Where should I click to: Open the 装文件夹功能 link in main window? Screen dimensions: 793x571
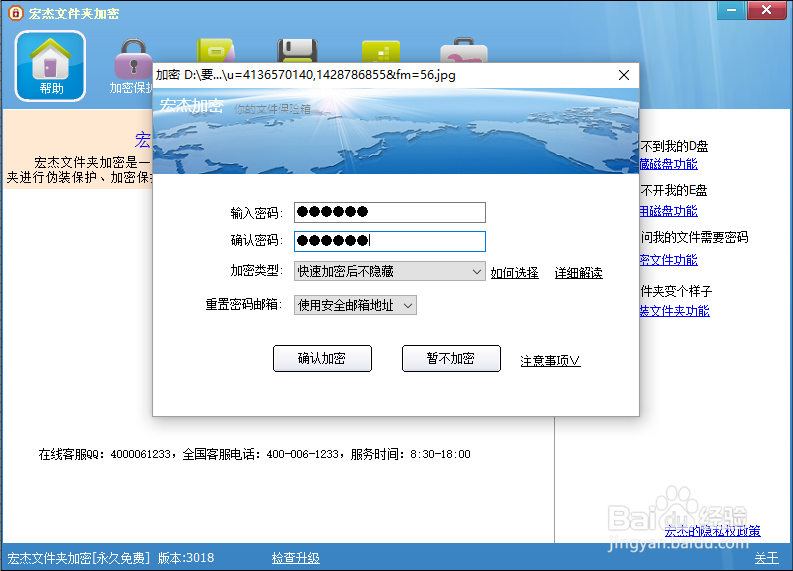pos(675,311)
